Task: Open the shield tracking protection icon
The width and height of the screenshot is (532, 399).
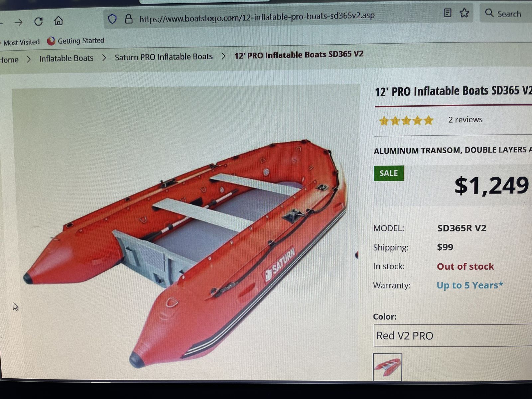Action: click(112, 19)
